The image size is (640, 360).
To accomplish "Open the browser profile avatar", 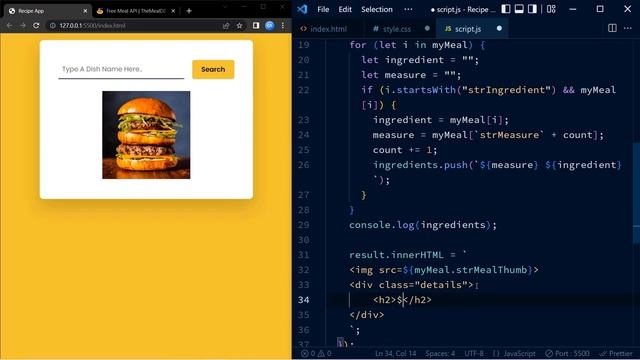I will tap(269, 25).
